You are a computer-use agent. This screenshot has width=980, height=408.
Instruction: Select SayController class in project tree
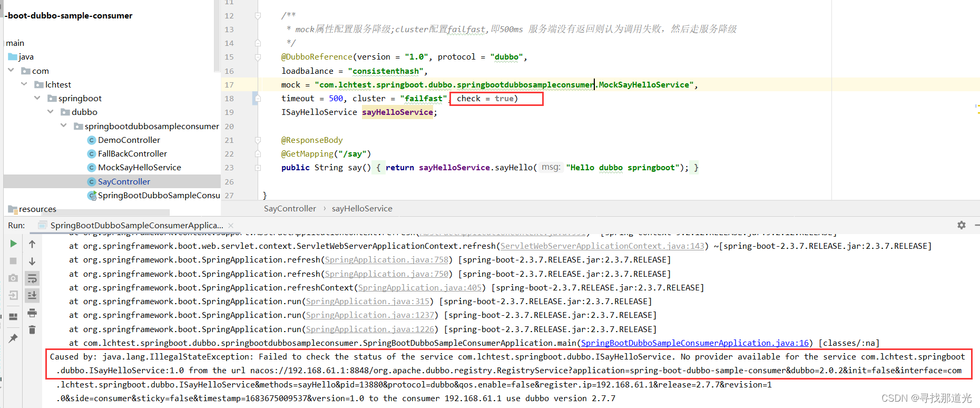[x=124, y=181]
